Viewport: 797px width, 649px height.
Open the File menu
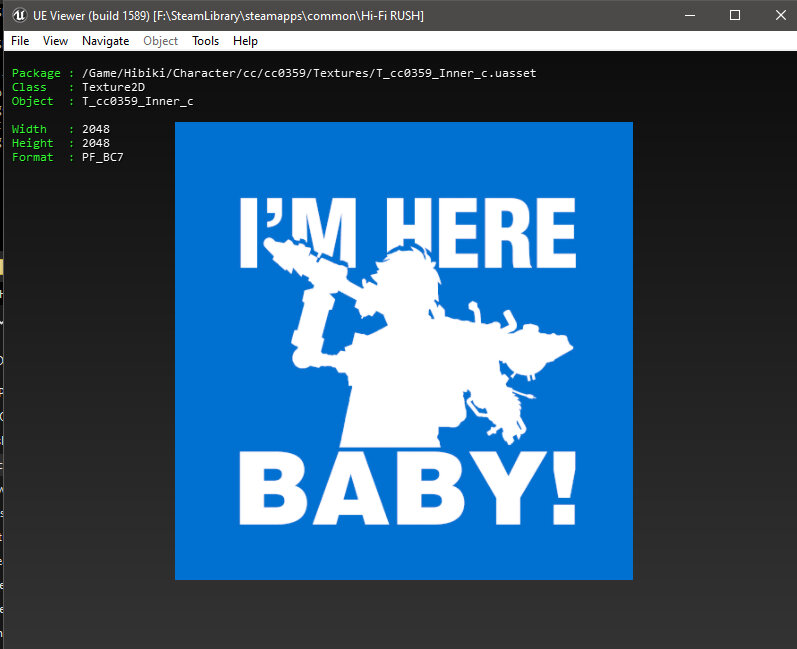click(20, 41)
